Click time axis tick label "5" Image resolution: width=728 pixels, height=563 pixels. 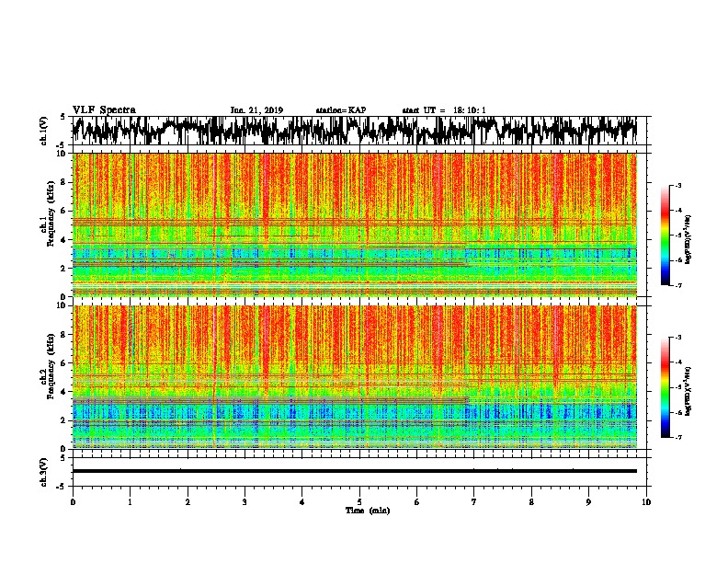click(x=359, y=502)
